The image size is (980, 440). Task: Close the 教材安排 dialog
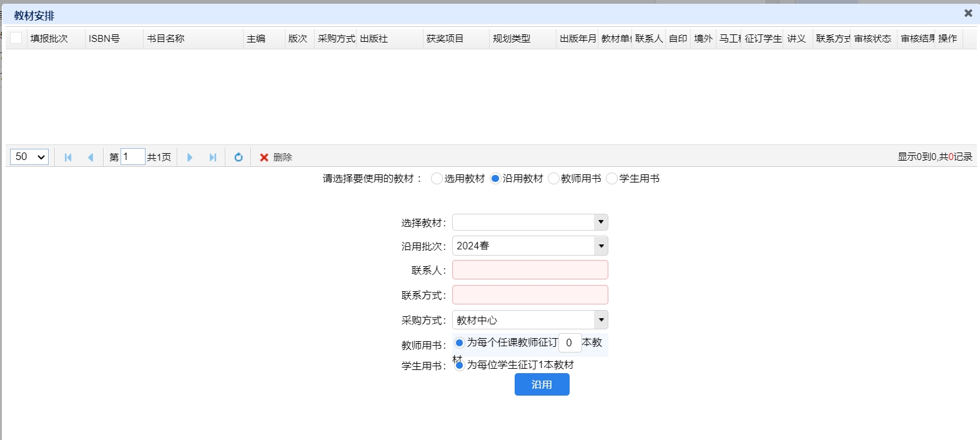tap(968, 13)
